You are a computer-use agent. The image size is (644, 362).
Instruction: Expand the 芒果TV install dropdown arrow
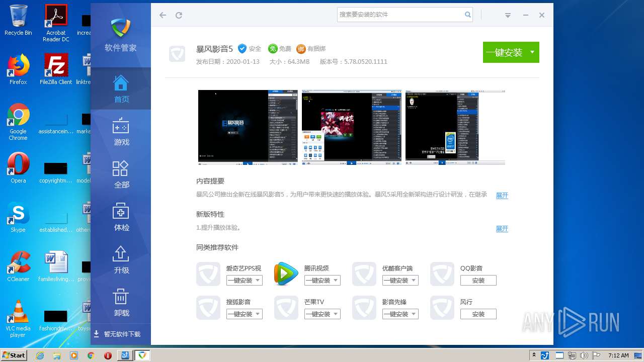pyautogui.click(x=336, y=314)
